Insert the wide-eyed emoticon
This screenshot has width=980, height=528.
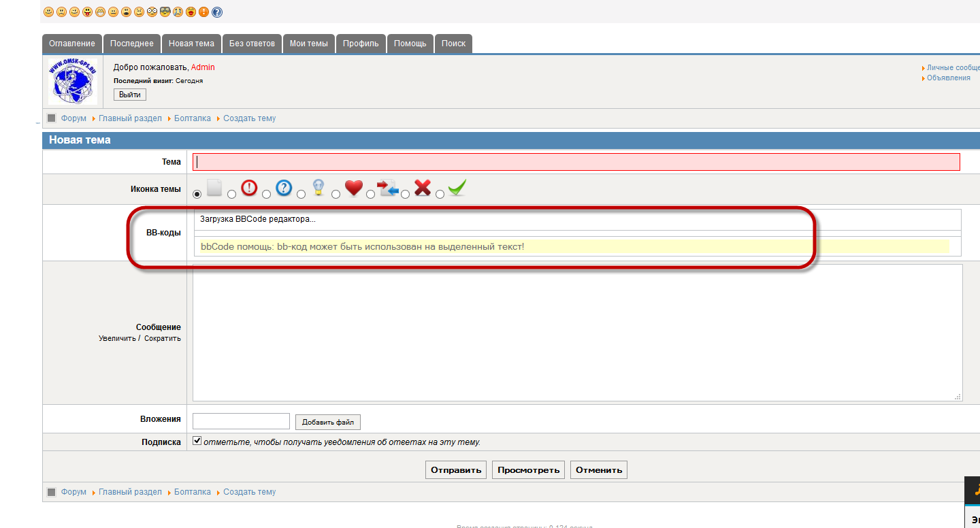click(152, 12)
